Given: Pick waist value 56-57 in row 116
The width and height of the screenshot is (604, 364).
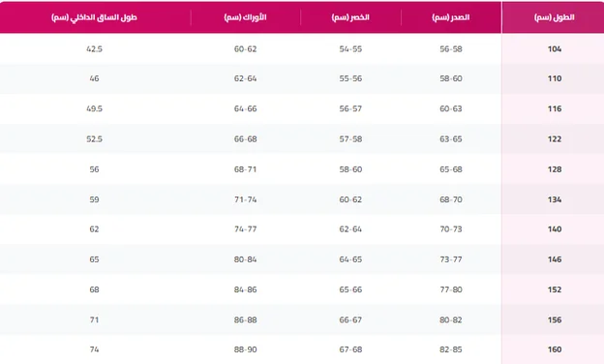Looking at the screenshot, I should pos(350,108).
